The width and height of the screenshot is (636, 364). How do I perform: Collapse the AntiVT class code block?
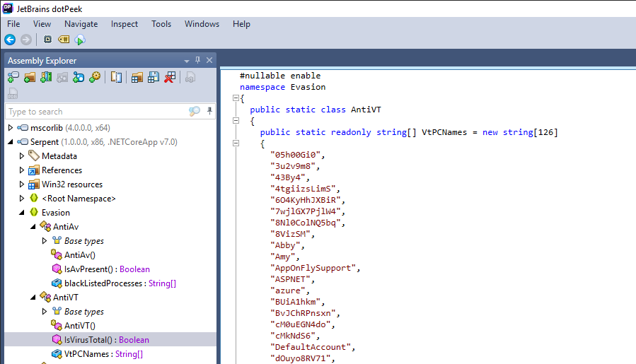click(236, 122)
